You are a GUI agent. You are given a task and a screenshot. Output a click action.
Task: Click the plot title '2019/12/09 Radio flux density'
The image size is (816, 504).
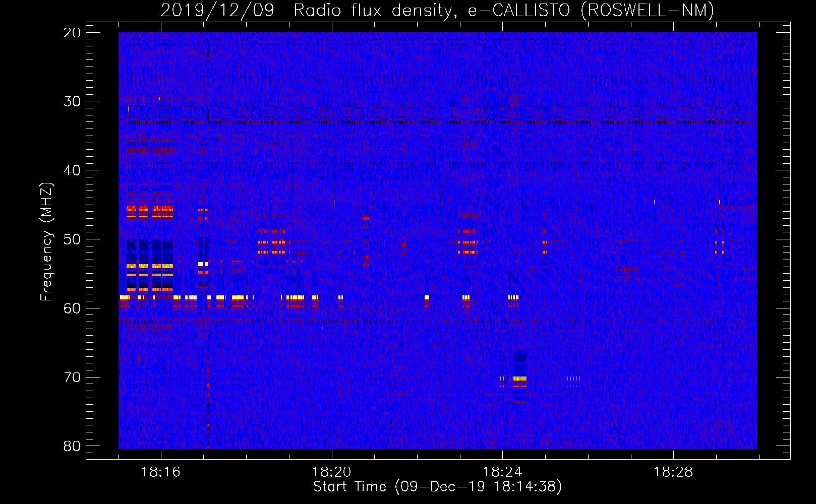[x=437, y=10]
